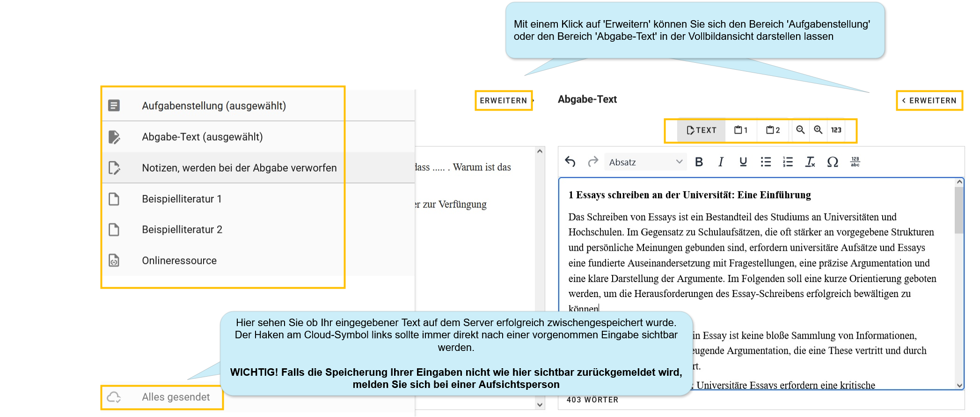The width and height of the screenshot is (980, 417).
Task: Zoom out the submission text
Action: [800, 130]
